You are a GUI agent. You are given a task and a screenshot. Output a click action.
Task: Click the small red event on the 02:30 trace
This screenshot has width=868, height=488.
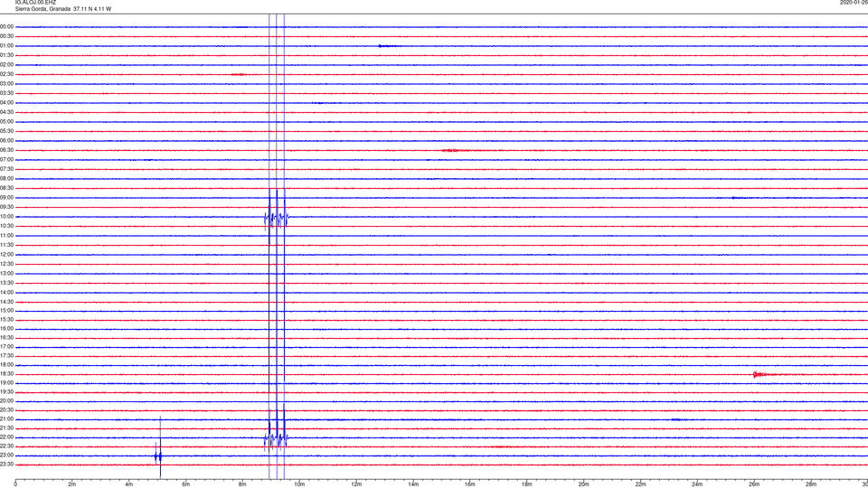238,74
